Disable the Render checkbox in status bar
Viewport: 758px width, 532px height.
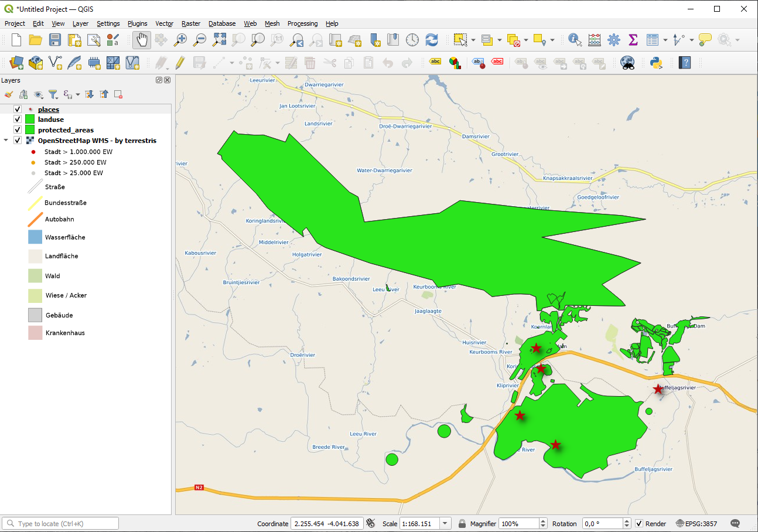pyautogui.click(x=639, y=523)
